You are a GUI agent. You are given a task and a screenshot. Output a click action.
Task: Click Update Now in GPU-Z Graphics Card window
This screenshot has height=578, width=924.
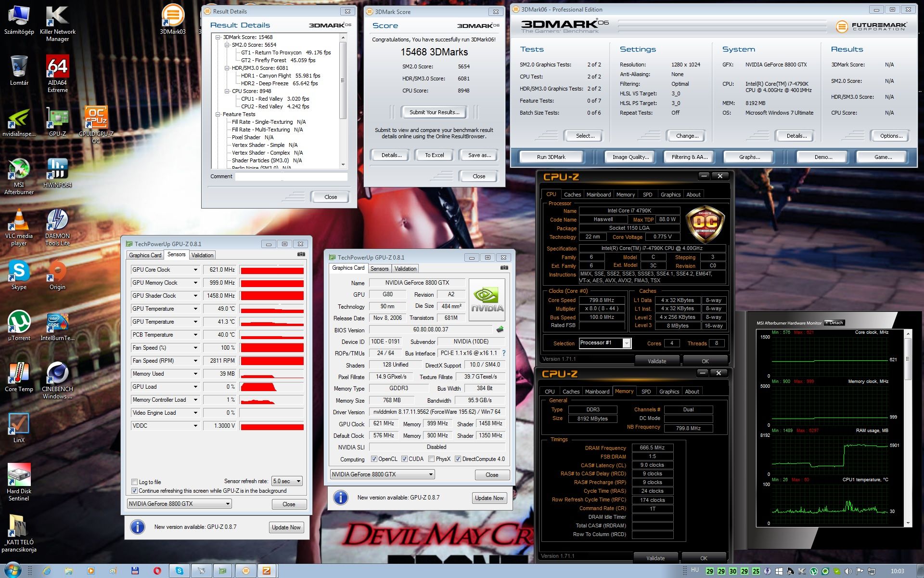pos(489,498)
